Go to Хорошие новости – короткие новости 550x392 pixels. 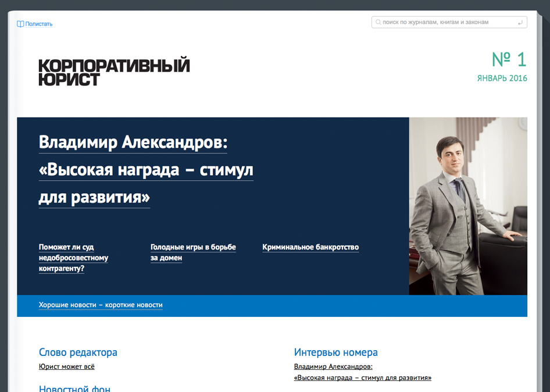(101, 305)
